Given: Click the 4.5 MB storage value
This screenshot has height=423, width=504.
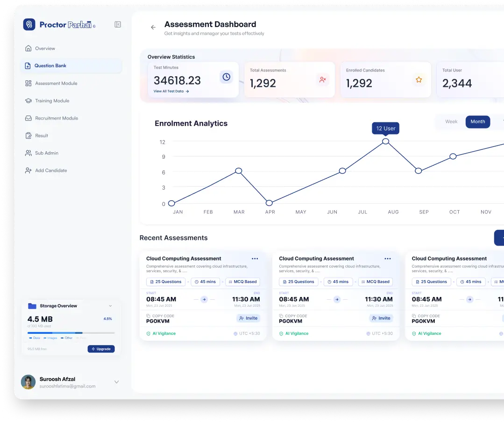Looking at the screenshot, I should 40,319.
